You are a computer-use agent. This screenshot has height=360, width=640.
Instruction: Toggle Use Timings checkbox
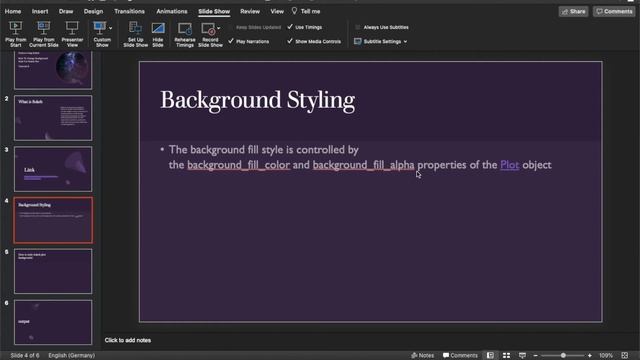(290, 27)
